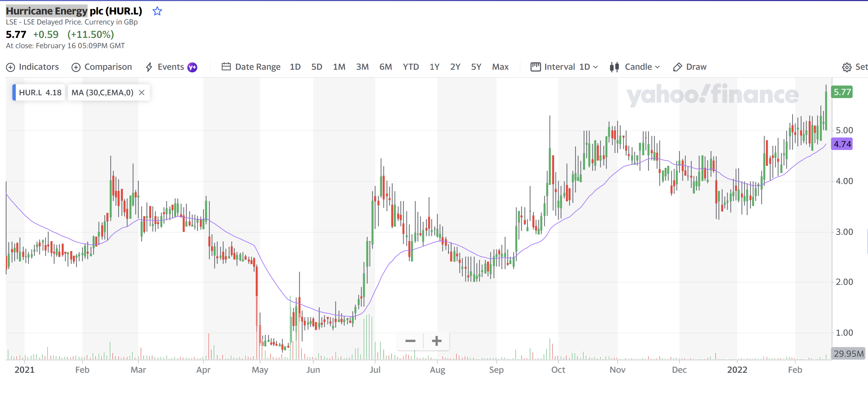Click the 5.77 current price heading
868x412 pixels.
point(16,34)
